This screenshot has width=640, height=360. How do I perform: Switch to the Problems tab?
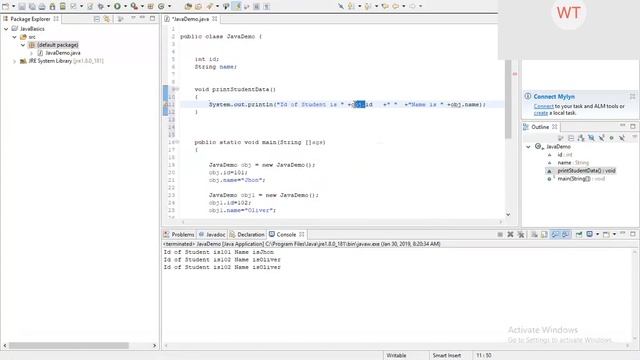pos(179,234)
